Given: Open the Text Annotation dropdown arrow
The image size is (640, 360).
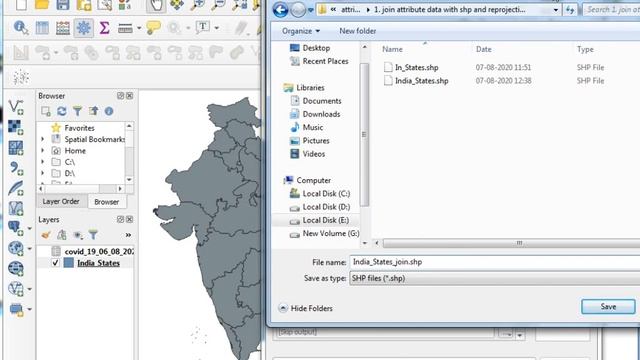Looking at the screenshot, I should click(x=216, y=28).
